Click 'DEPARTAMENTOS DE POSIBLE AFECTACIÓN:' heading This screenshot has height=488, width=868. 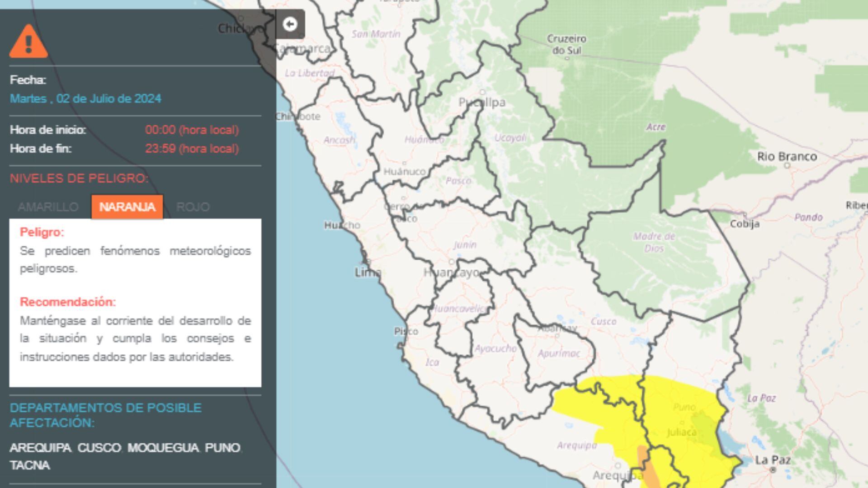[106, 415]
